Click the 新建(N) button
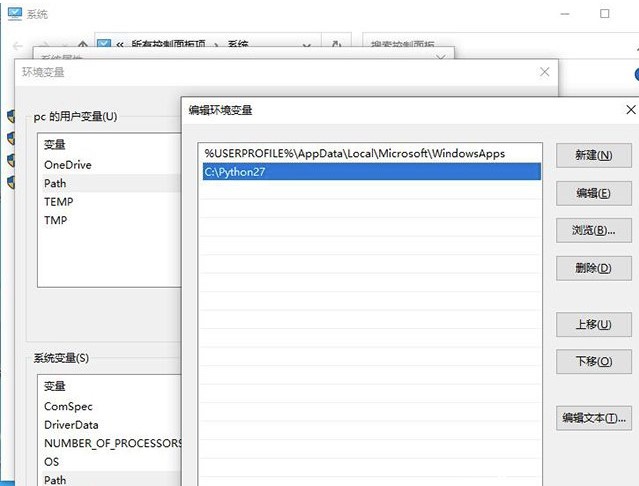 click(593, 155)
